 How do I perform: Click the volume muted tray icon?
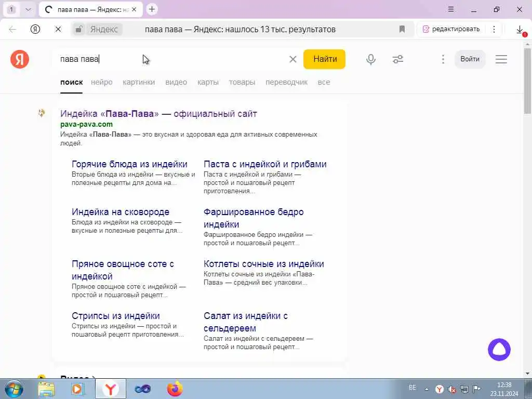click(452, 389)
